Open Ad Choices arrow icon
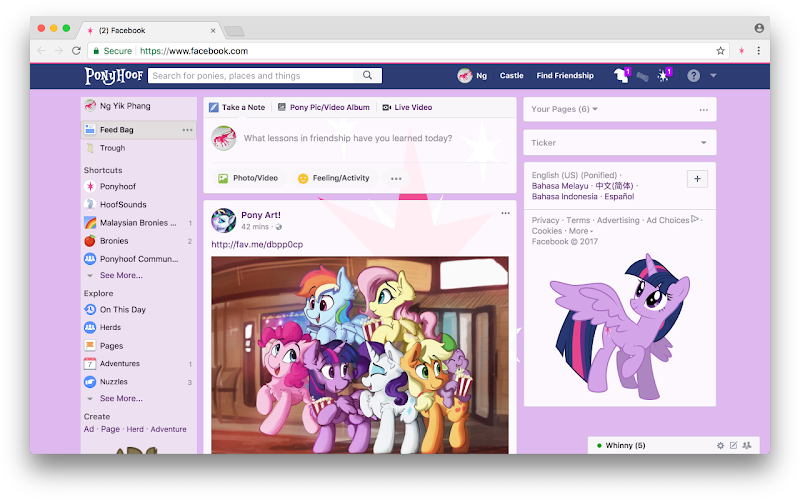 694,219
